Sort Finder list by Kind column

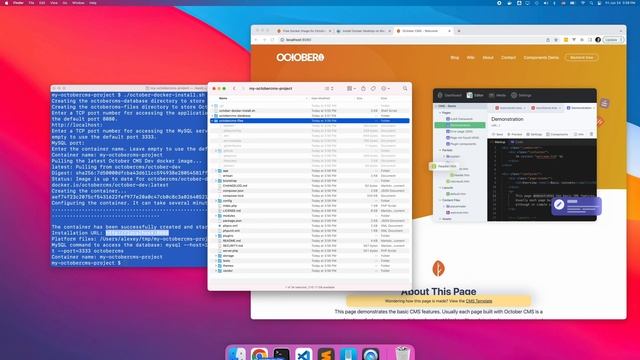(x=384, y=98)
